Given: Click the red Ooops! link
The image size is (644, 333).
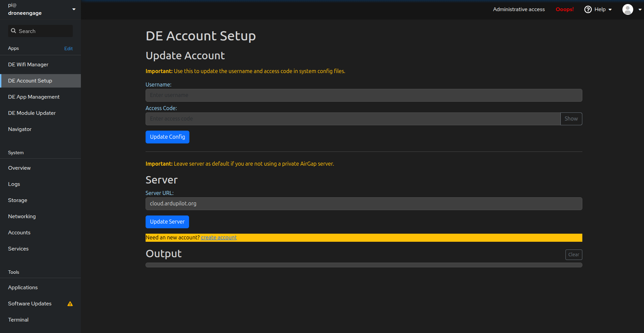Looking at the screenshot, I should 564,9.
